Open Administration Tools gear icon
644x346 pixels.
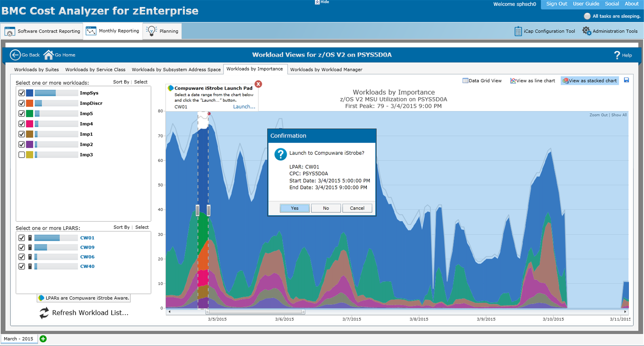coord(587,31)
